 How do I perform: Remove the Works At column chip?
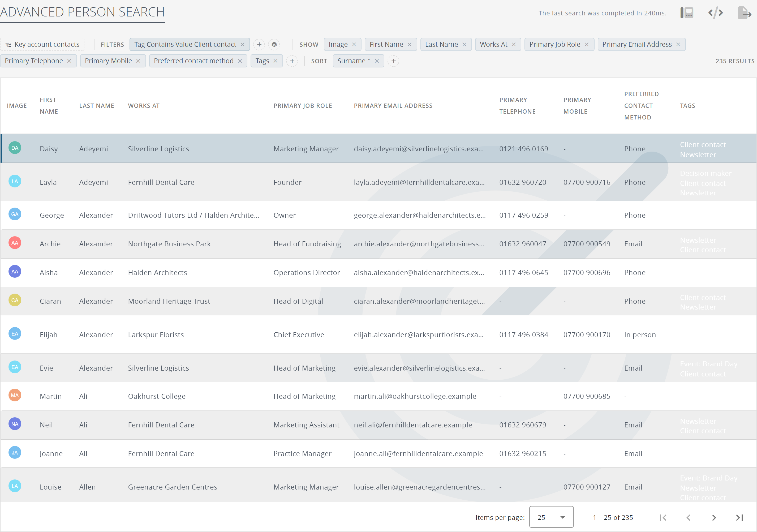(513, 44)
